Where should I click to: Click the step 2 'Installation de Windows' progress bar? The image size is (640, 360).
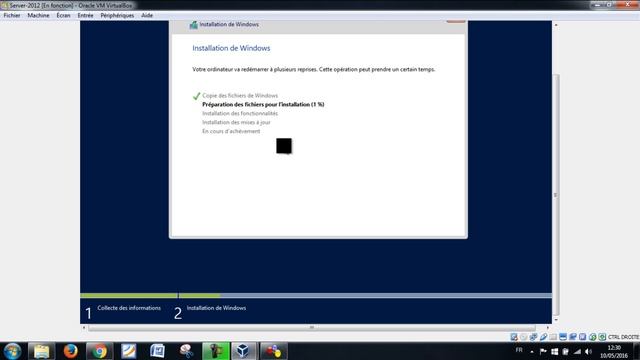[x=365, y=296]
